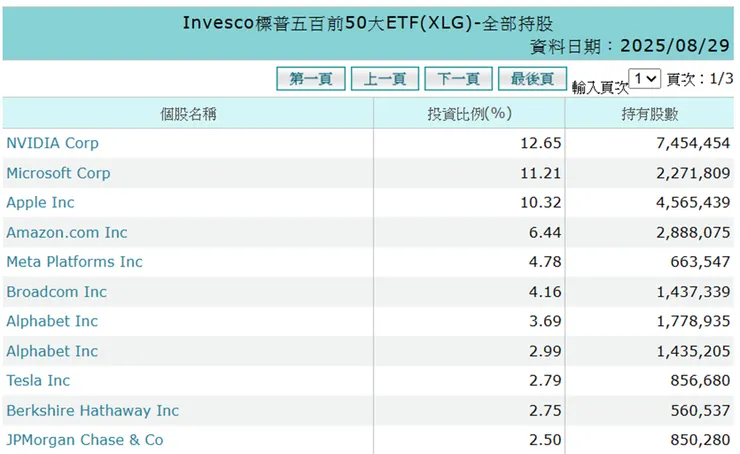Select Amazon's 2,888,075 shares value

[693, 233]
